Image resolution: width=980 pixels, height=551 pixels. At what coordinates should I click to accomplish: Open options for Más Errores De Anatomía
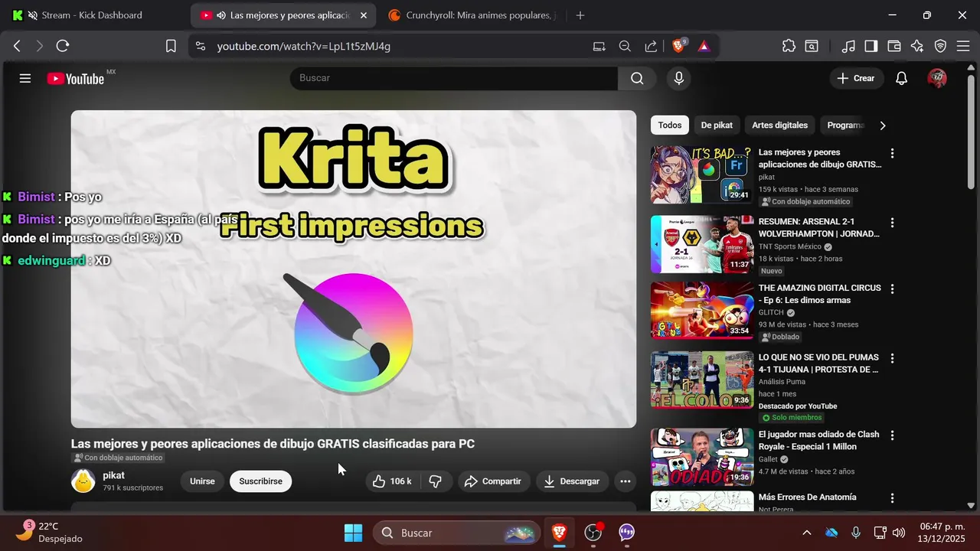892,497
